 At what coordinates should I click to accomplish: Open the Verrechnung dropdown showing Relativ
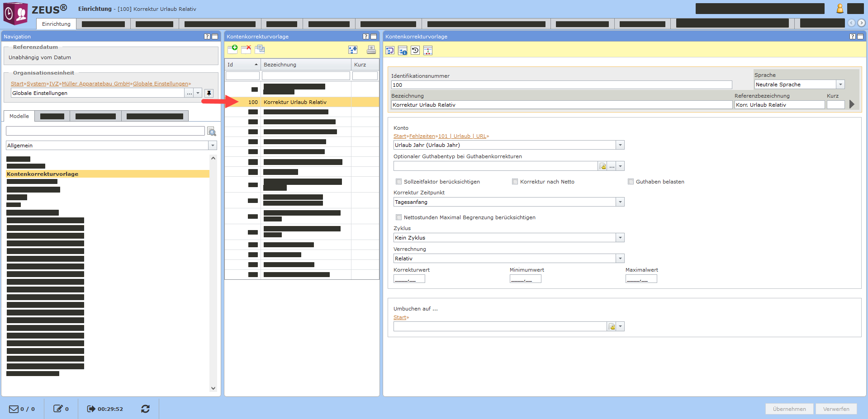620,259
